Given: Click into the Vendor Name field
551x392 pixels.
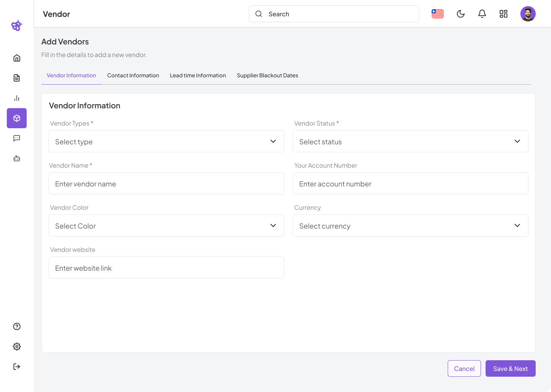Looking at the screenshot, I should [166, 184].
